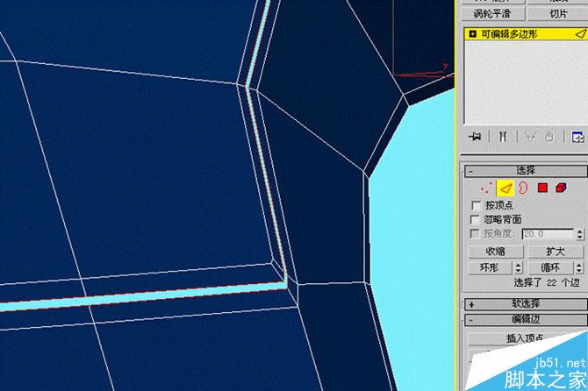
Task: Select Vertex sub-object level icon
Action: (486, 188)
